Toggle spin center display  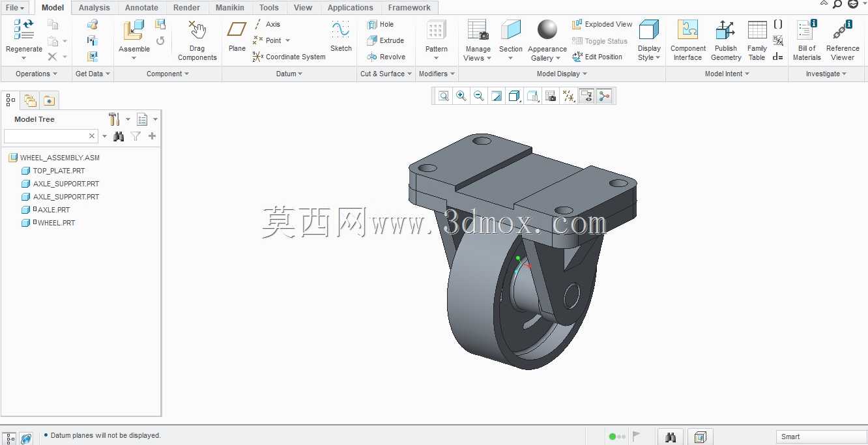coord(605,96)
